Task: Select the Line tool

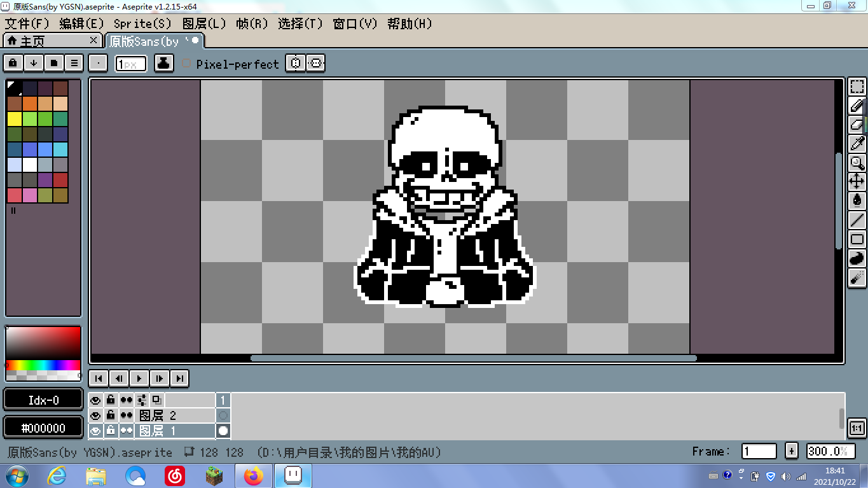Action: tap(857, 220)
